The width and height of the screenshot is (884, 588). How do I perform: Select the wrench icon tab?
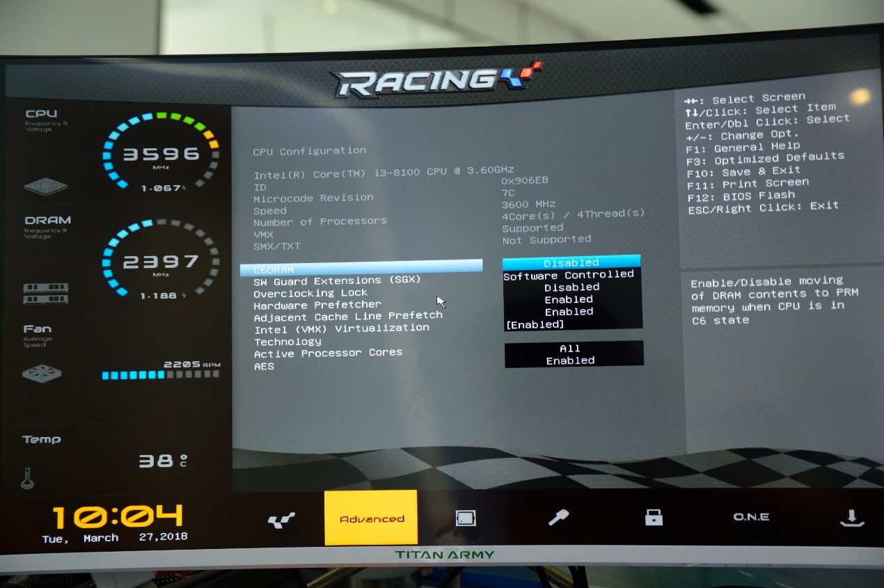pos(558,517)
